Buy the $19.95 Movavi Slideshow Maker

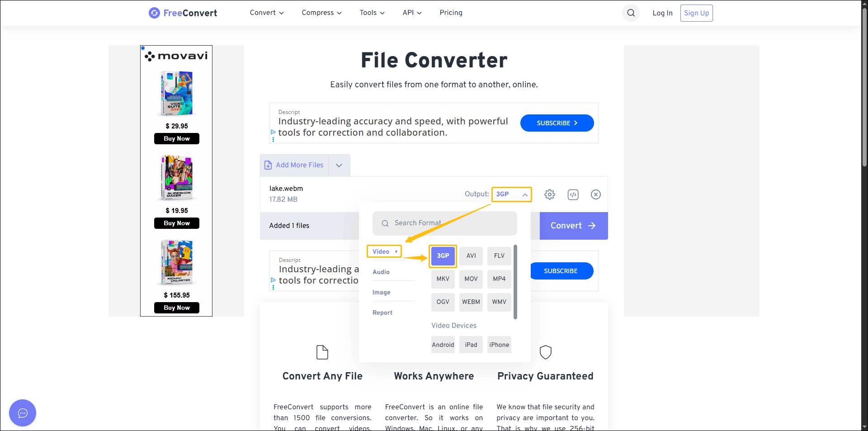pyautogui.click(x=177, y=223)
